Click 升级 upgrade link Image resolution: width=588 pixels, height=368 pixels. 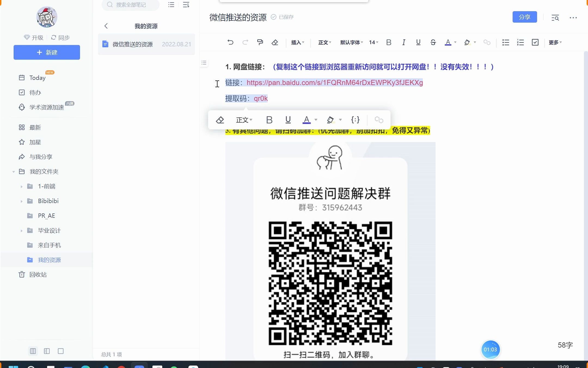coord(34,38)
